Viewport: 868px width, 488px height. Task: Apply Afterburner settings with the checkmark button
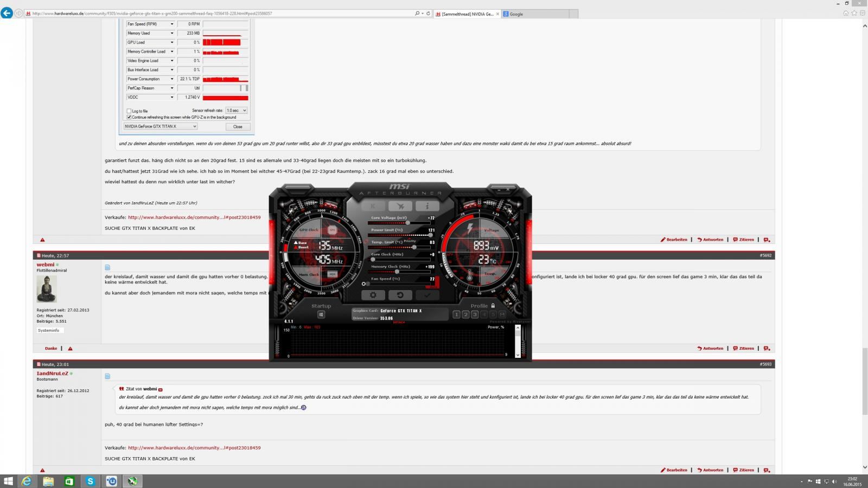pyautogui.click(x=427, y=295)
